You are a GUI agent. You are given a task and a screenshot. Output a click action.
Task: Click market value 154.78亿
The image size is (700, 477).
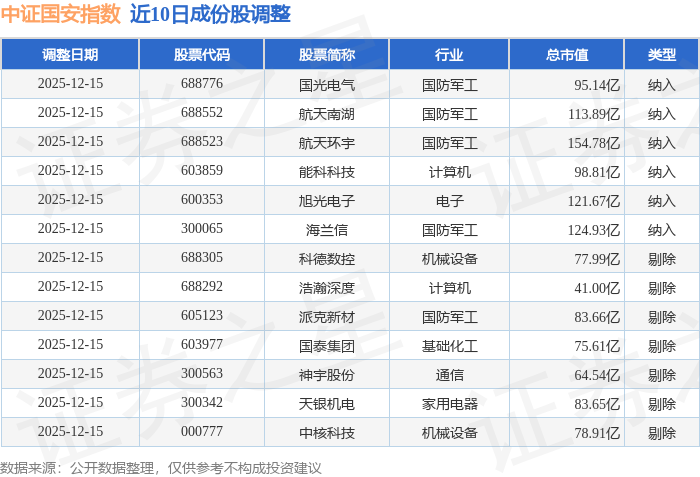click(594, 143)
